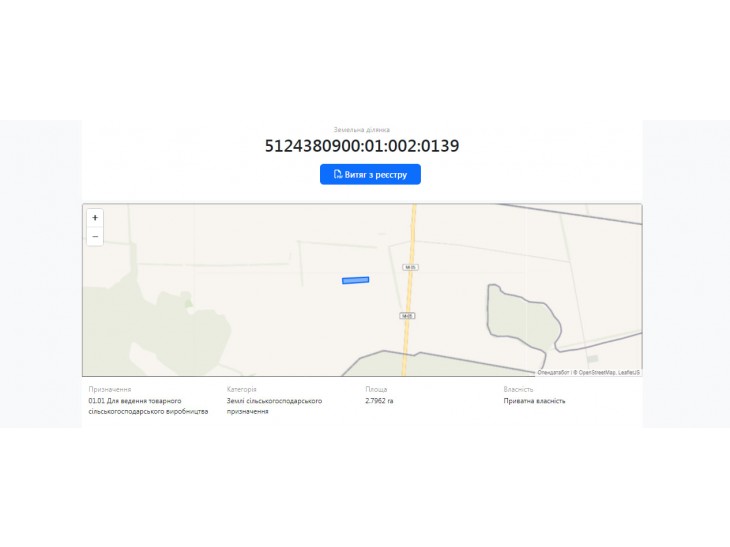Zoom out the map with minus button
This screenshot has width=730, height=547.
pyautogui.click(x=95, y=236)
